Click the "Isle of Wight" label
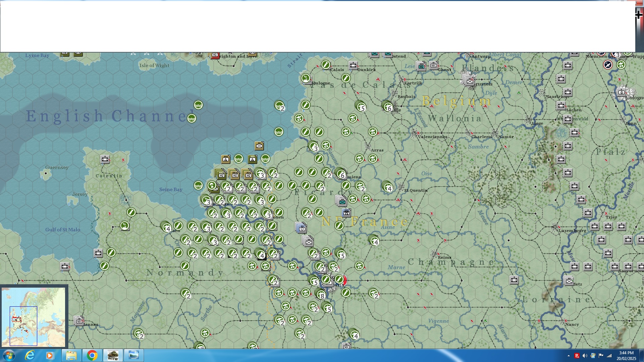Image resolution: width=644 pixels, height=362 pixels. pos(154,65)
